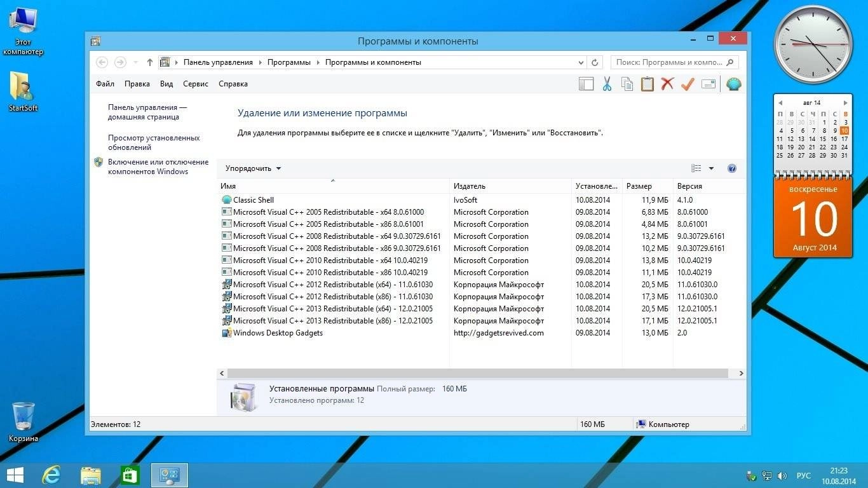The image size is (868, 488).
Task: Click РУС language indicator in tray
Action: click(804, 475)
